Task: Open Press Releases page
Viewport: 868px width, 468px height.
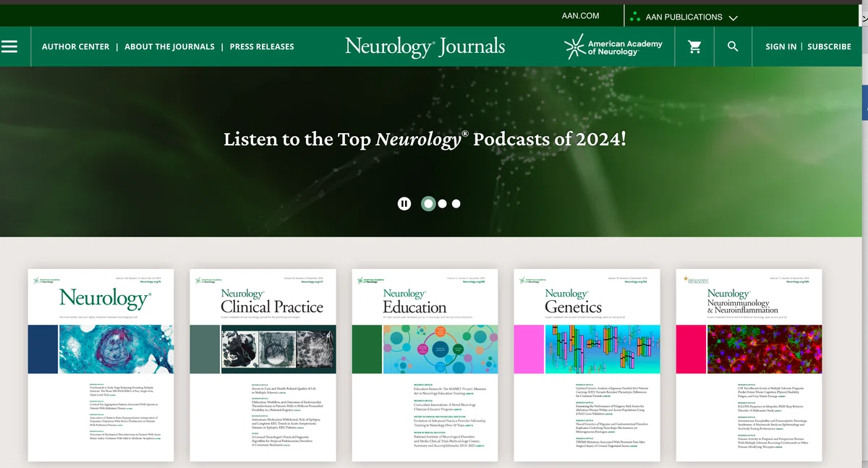Action: 262,46
